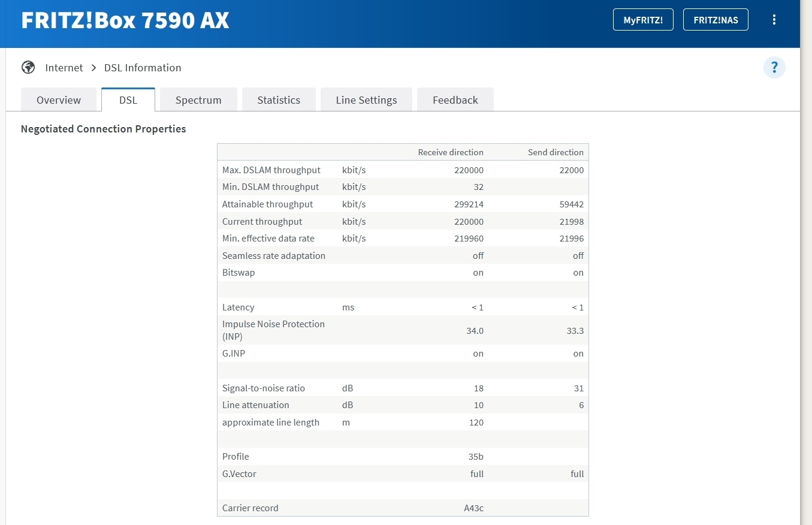Select the Carrier record label
This screenshot has height=525, width=812.
click(250, 508)
